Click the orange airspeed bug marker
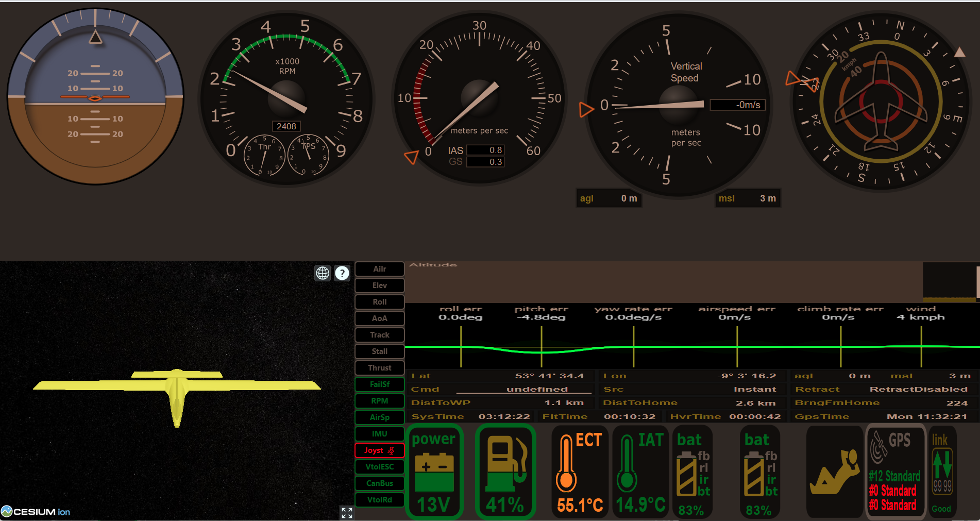Viewport: 980px width, 521px height. point(412,157)
